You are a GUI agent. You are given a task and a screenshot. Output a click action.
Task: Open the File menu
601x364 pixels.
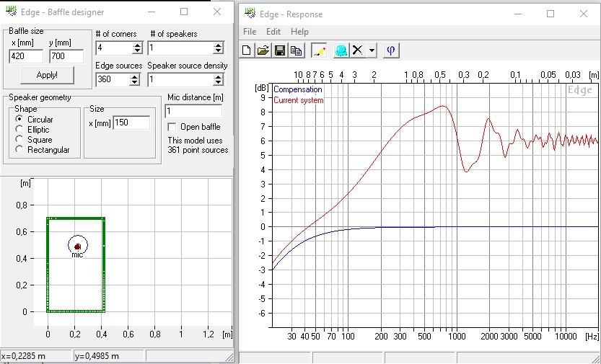coord(250,32)
